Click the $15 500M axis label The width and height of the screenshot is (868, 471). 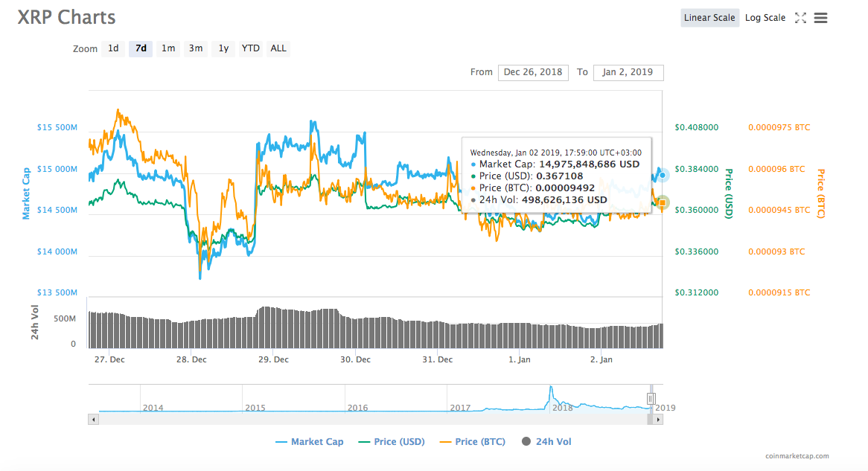(57, 127)
